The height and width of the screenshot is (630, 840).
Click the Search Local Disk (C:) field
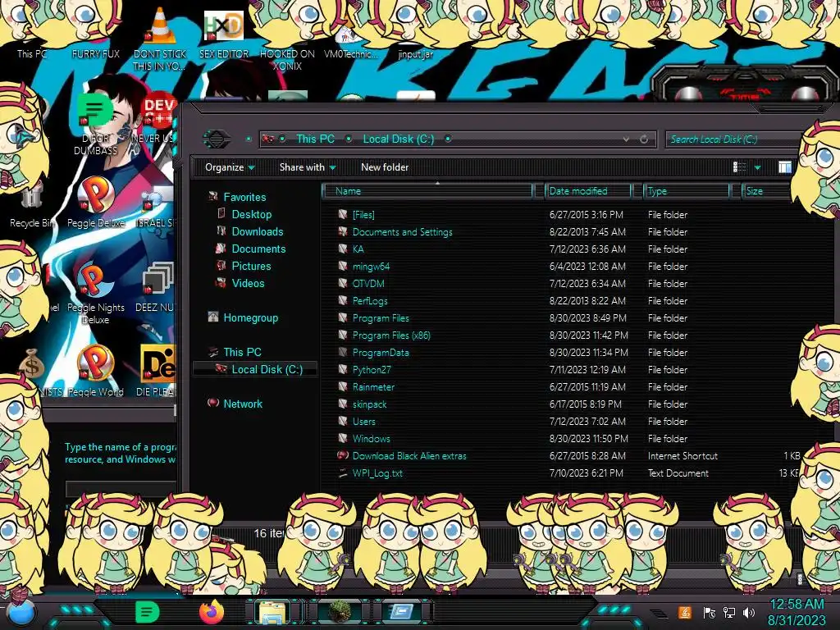tap(734, 139)
